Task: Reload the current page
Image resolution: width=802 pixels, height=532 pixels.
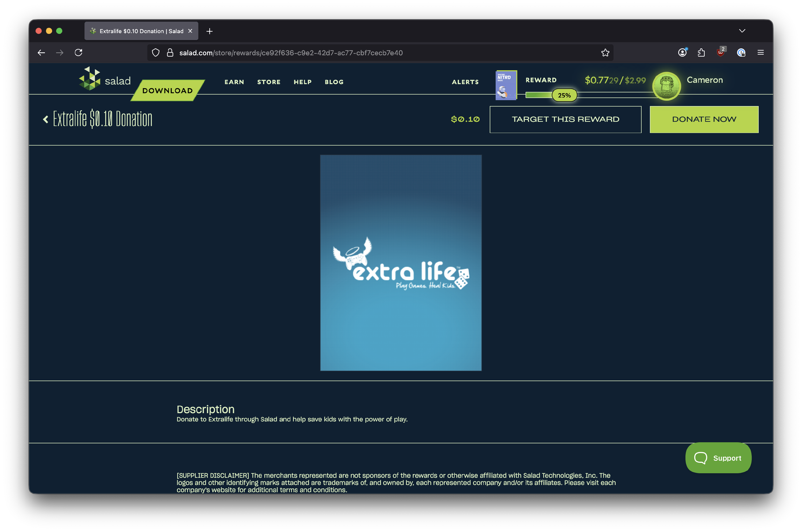Action: [x=78, y=53]
